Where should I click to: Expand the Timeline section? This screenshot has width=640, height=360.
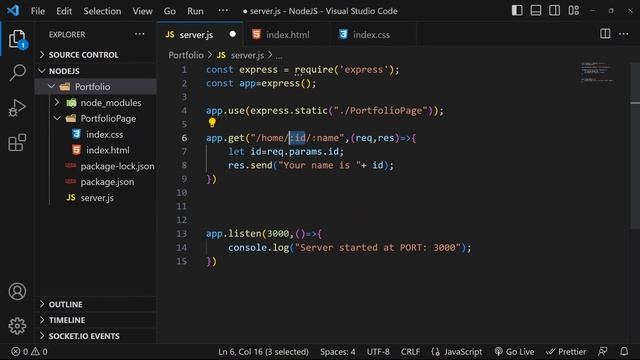tap(96, 320)
